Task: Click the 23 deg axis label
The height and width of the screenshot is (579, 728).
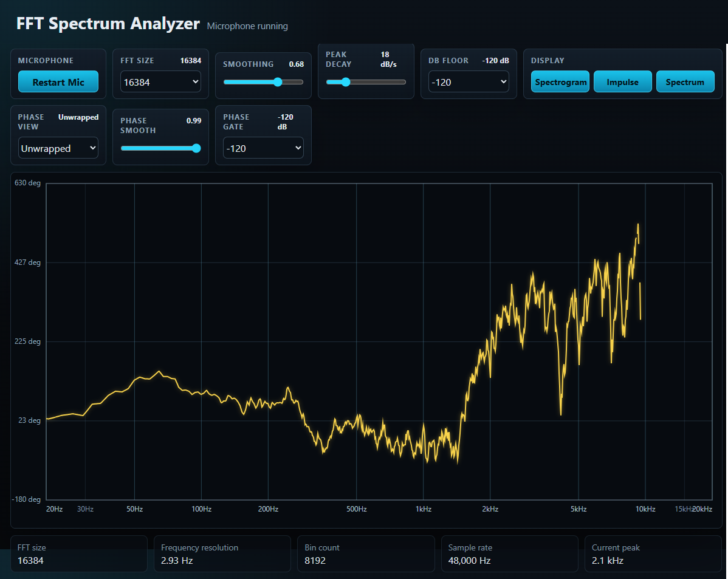Action: click(x=29, y=420)
